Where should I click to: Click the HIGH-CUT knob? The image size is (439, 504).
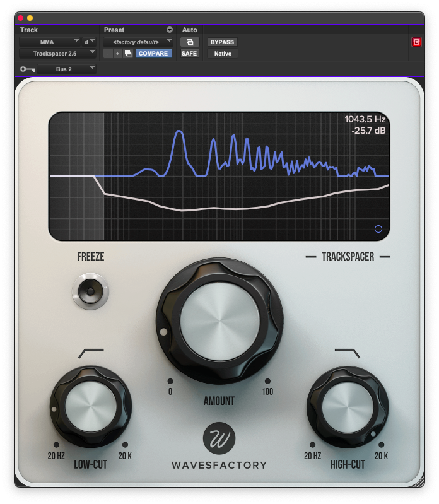(348, 407)
